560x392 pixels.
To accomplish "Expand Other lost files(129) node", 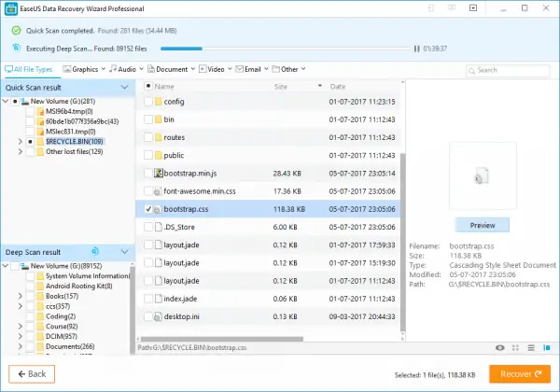I will pyautogui.click(x=21, y=152).
